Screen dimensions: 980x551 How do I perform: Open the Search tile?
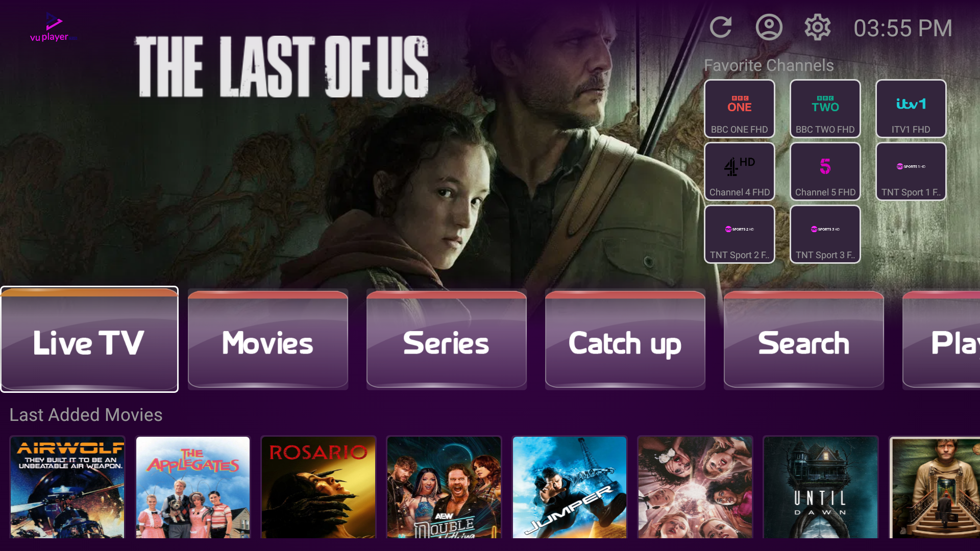[804, 339]
